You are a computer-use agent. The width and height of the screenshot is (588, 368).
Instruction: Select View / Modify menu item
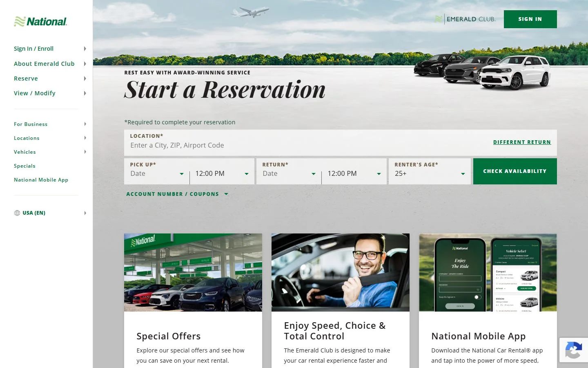point(35,93)
